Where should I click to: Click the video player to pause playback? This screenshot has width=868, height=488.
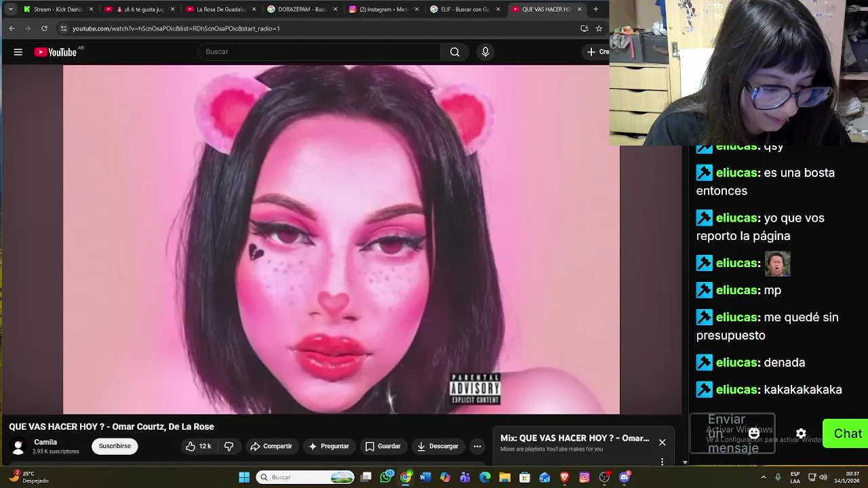click(341, 239)
